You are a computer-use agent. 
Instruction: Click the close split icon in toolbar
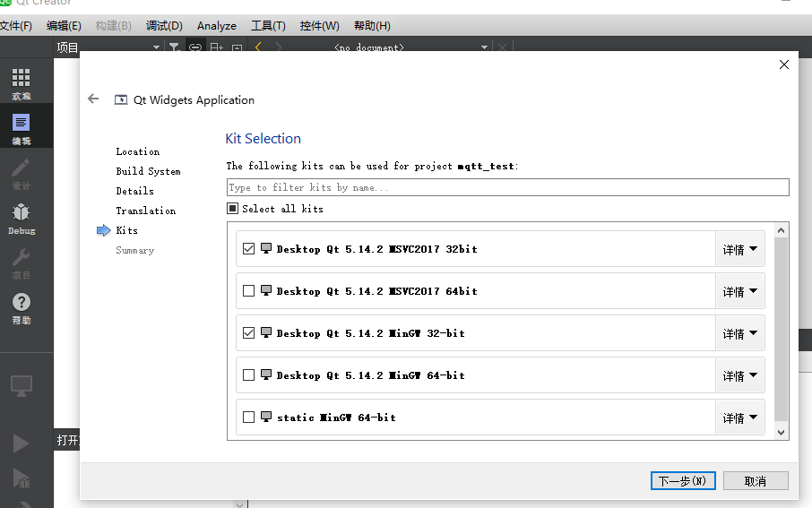238,47
